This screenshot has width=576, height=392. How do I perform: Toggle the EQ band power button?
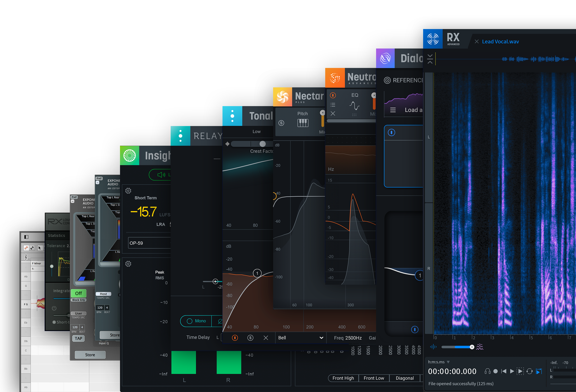235,338
